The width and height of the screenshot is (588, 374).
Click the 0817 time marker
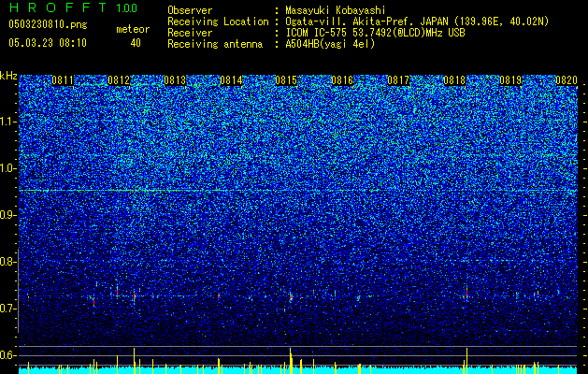click(398, 80)
